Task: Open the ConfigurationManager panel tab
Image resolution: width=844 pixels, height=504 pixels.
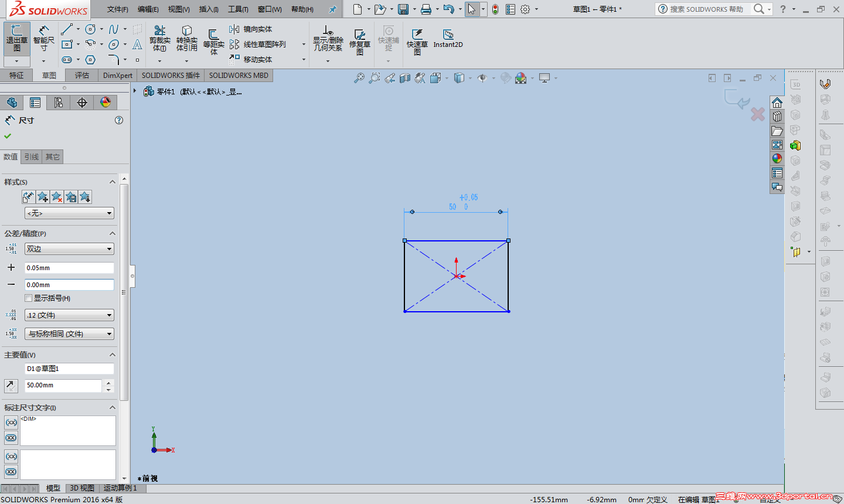Action: (59, 103)
